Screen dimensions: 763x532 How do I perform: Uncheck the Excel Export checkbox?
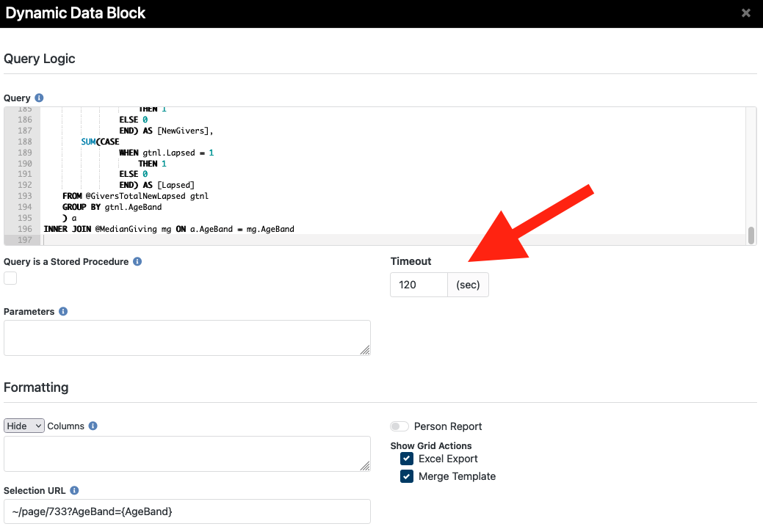pos(407,459)
